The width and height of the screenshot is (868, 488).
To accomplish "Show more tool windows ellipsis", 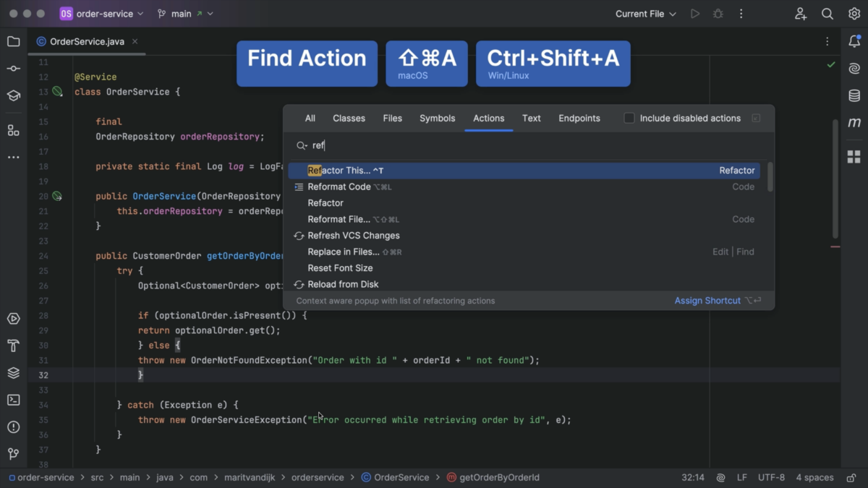I will pyautogui.click(x=13, y=157).
